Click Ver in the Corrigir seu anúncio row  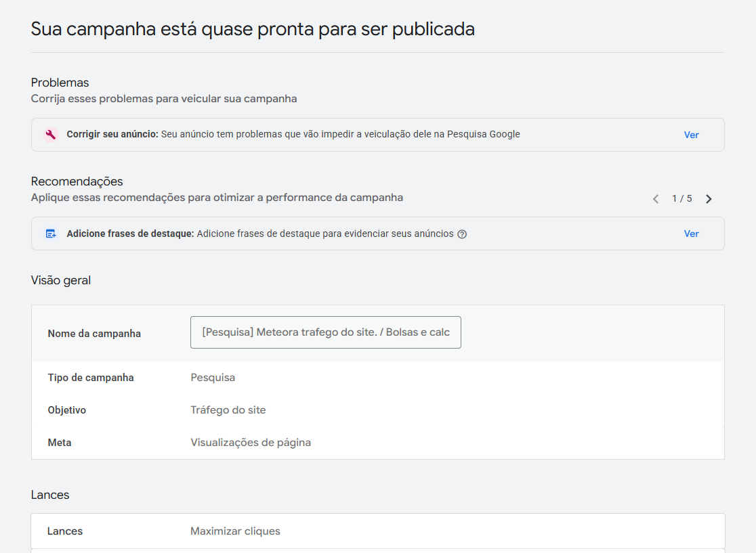[692, 135]
